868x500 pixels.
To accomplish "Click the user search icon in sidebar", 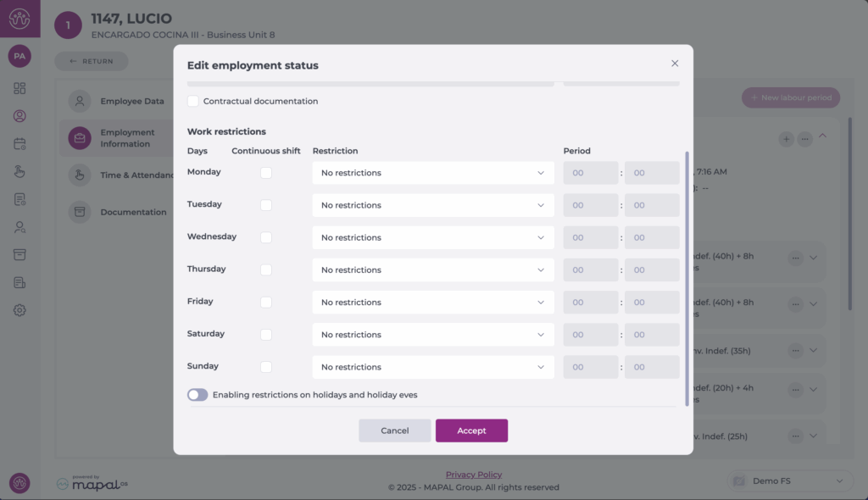I will click(x=19, y=227).
